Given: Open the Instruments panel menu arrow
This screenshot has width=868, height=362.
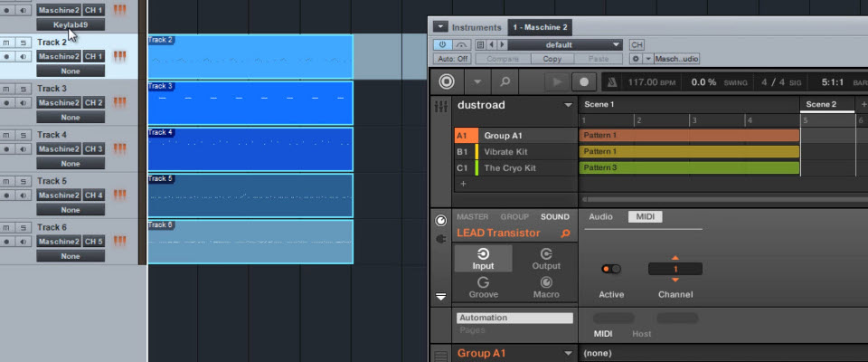Looking at the screenshot, I should (x=440, y=27).
